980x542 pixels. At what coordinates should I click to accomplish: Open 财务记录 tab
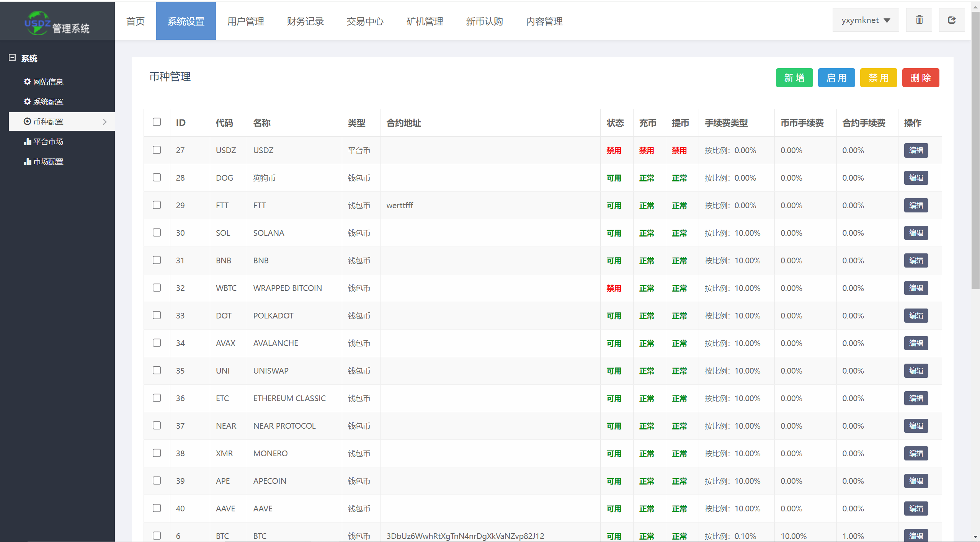(x=305, y=21)
